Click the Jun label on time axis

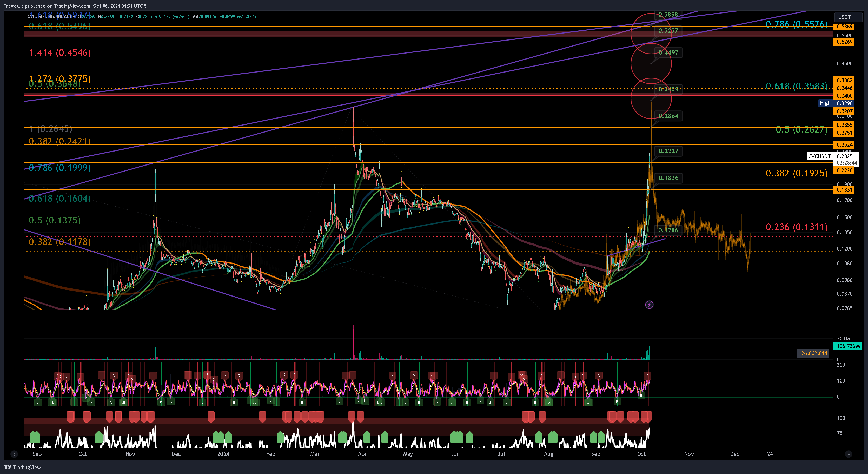[455, 454]
